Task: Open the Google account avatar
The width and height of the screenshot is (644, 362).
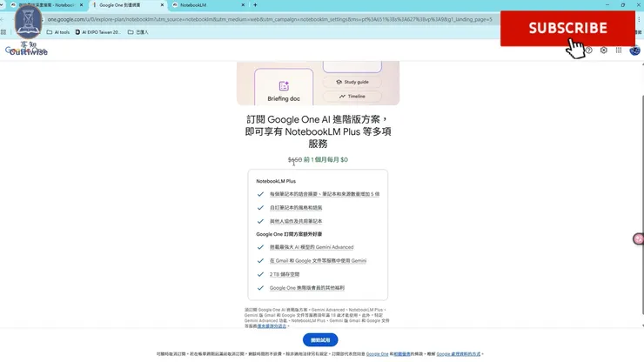Action: click(634, 50)
